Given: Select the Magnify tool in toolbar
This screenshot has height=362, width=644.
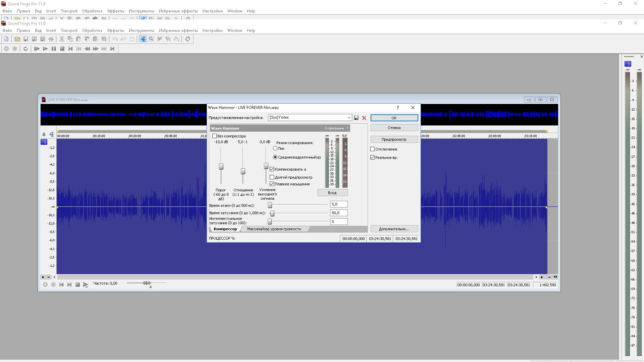Looking at the screenshot, I should coord(151,39).
